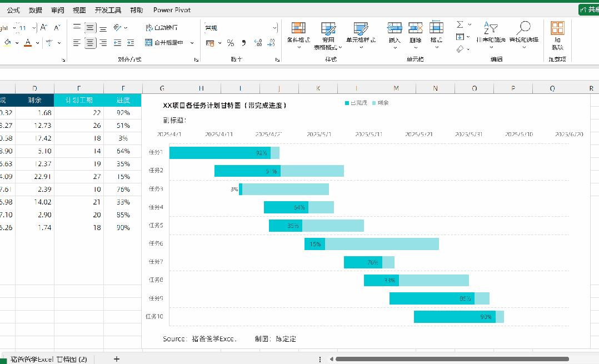
Task: Click the Clear eraser icon
Action: pos(460,49)
